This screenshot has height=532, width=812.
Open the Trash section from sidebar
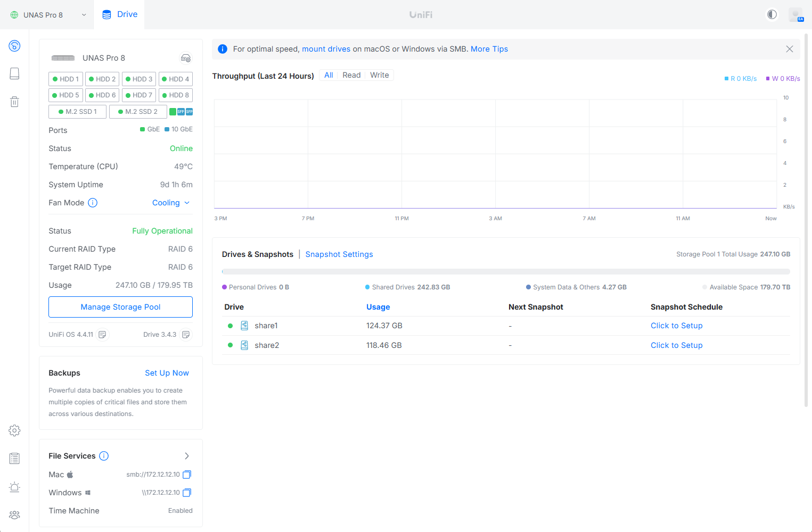point(14,101)
